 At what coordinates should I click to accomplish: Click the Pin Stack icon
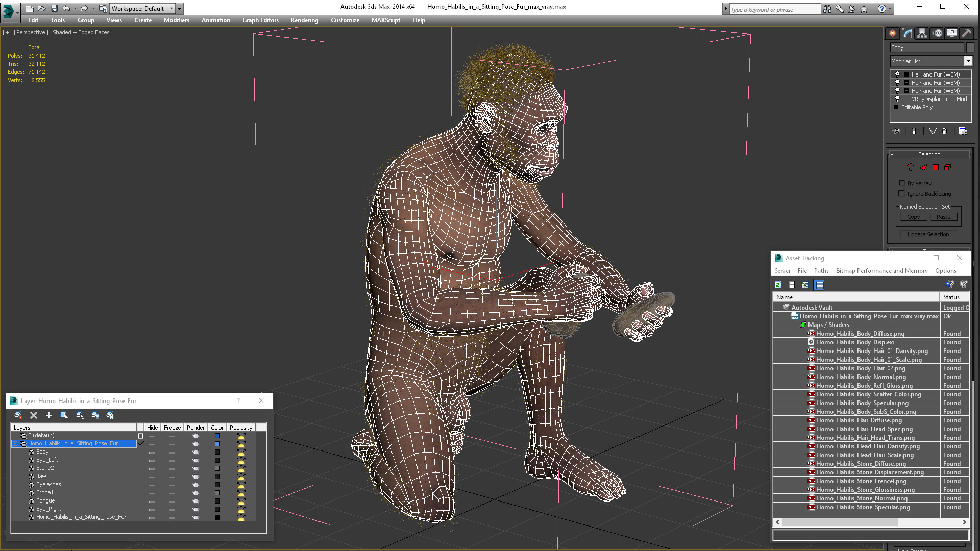point(897,131)
